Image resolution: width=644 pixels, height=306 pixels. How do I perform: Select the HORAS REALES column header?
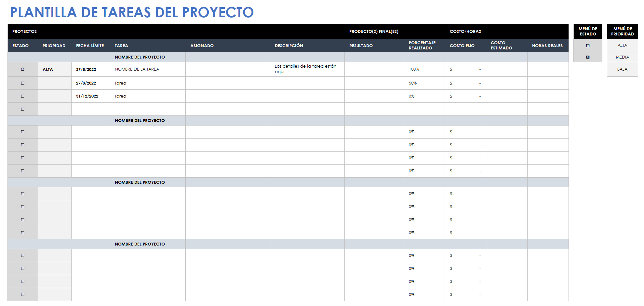click(547, 46)
